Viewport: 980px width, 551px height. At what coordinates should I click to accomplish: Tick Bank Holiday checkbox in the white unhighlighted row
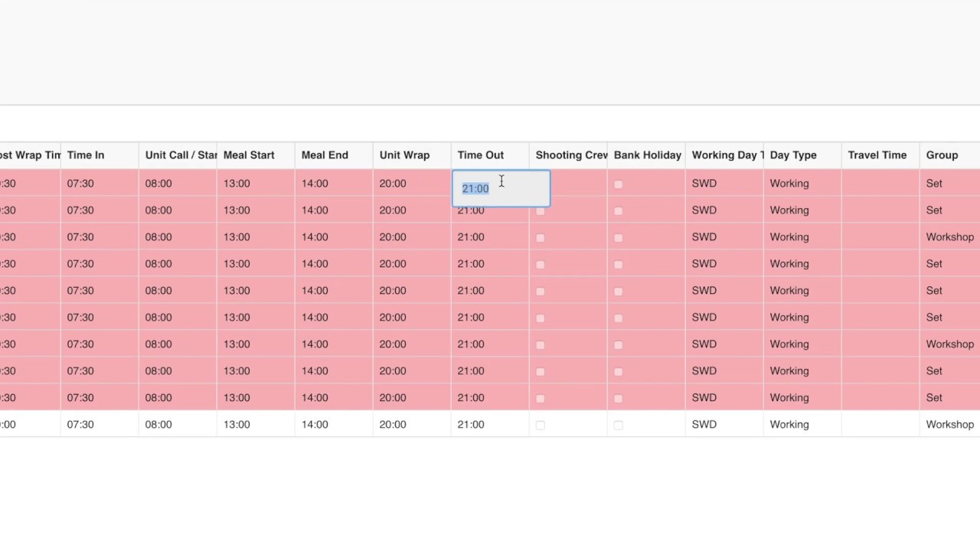pyautogui.click(x=619, y=425)
